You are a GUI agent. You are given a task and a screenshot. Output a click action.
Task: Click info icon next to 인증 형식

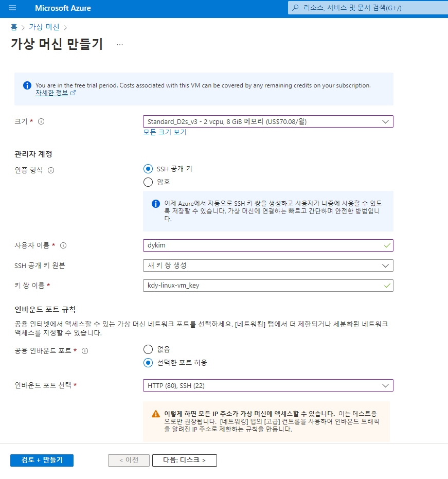[51, 170]
